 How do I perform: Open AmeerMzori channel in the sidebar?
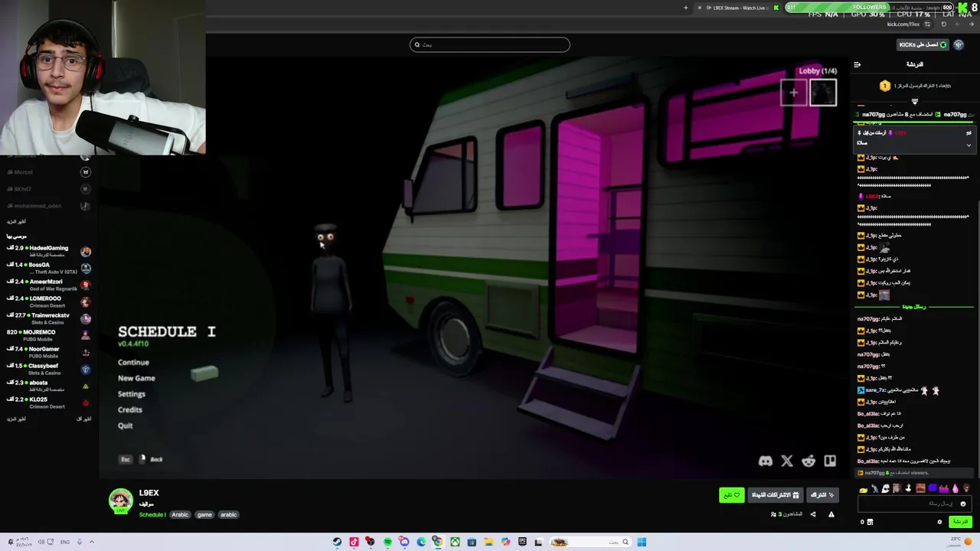tap(48, 284)
